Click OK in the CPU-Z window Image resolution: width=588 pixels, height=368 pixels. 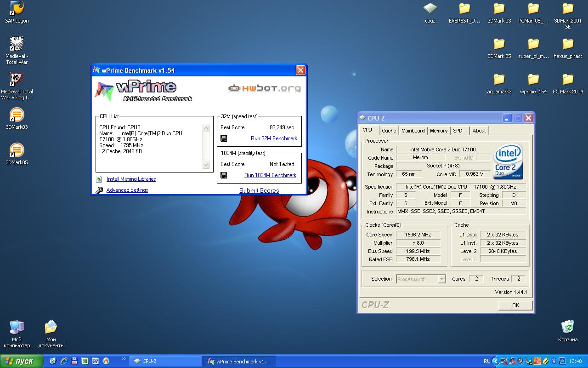tap(515, 305)
